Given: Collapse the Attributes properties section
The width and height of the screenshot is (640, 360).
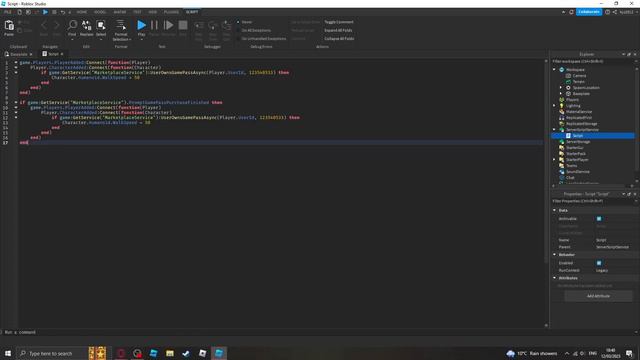Looking at the screenshot, I should [x=555, y=278].
